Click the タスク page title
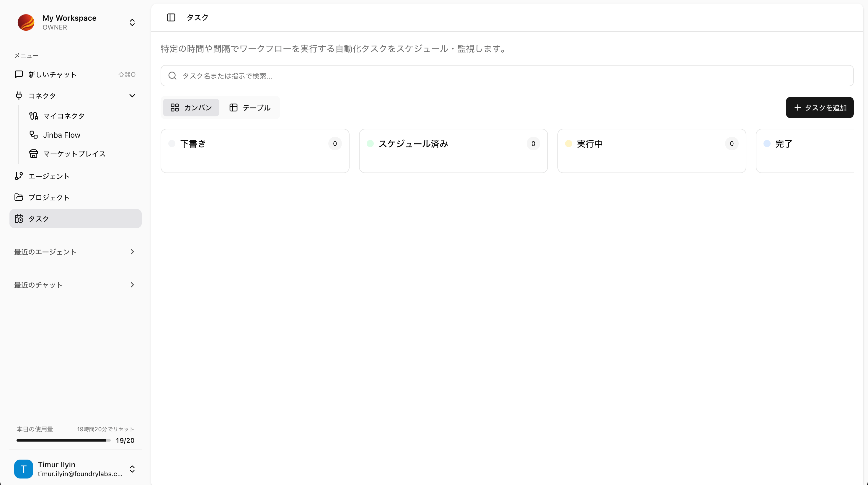 [x=198, y=17]
